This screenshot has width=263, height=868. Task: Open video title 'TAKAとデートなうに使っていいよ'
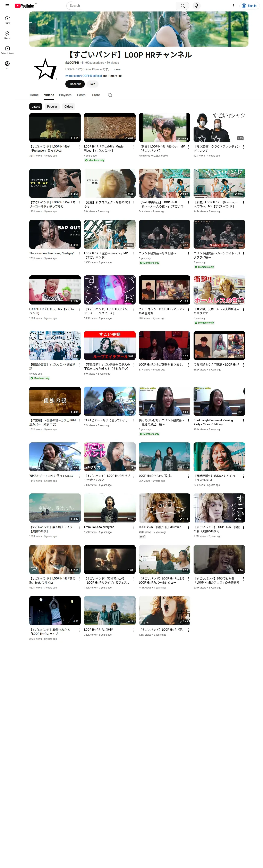(x=106, y=420)
